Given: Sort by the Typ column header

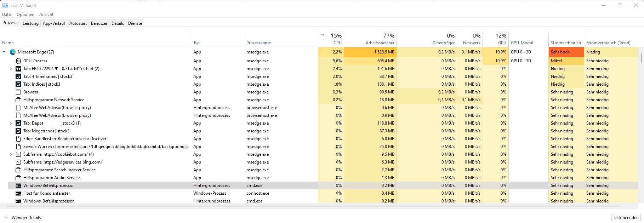Looking at the screenshot, I should click(x=217, y=40).
